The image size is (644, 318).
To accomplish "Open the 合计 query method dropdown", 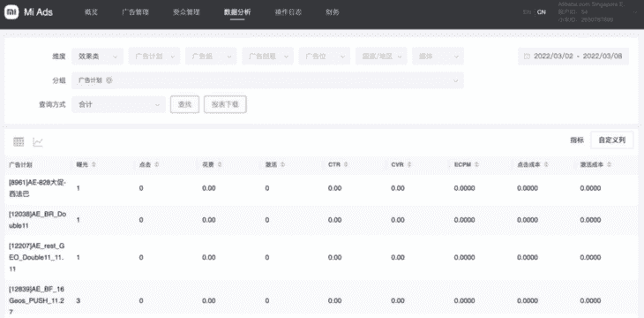I will 118,105.
